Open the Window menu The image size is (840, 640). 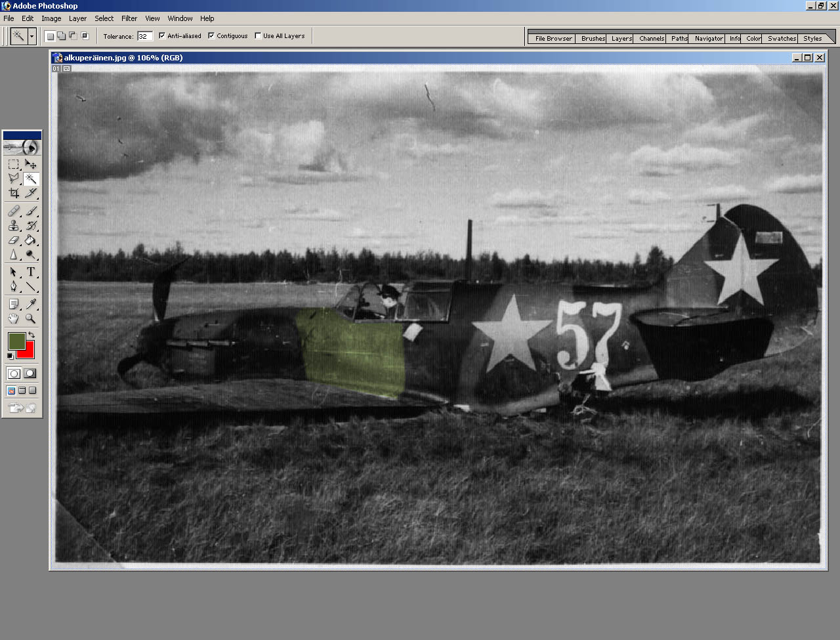180,18
